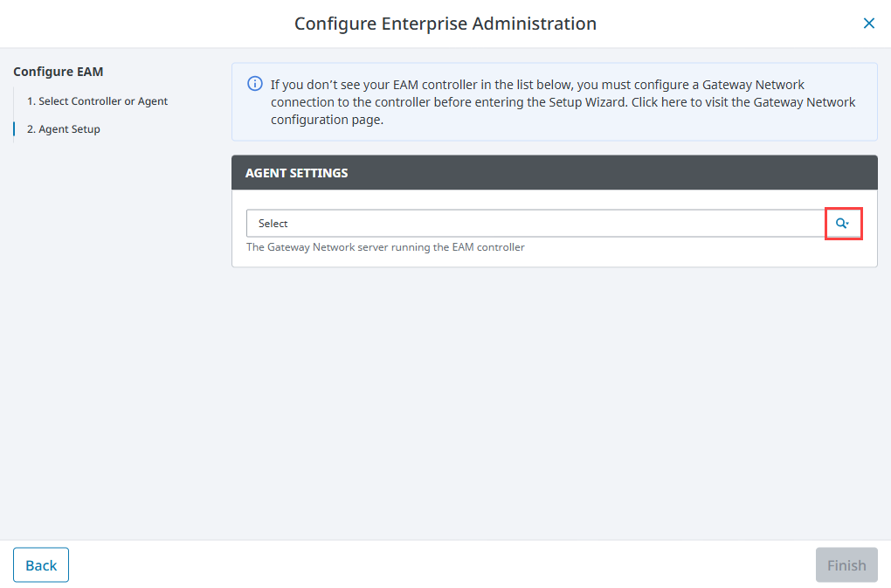Click the blue active-step marker beside Agent Setup
Screen dimensions: 891x588
(14, 129)
